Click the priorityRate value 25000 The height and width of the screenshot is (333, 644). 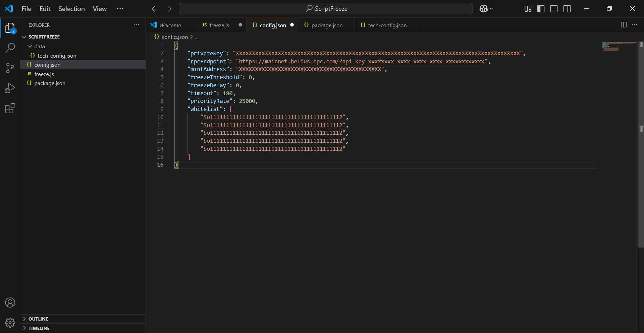(247, 101)
